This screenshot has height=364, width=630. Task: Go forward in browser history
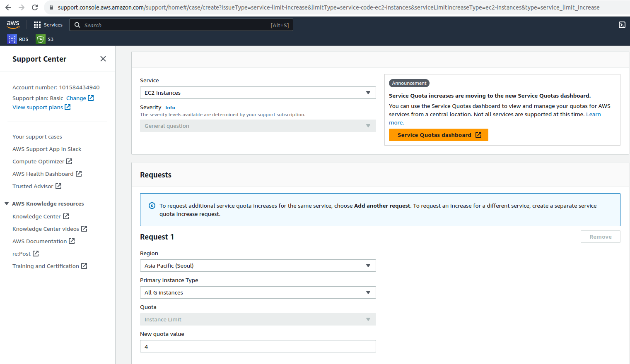tap(22, 7)
